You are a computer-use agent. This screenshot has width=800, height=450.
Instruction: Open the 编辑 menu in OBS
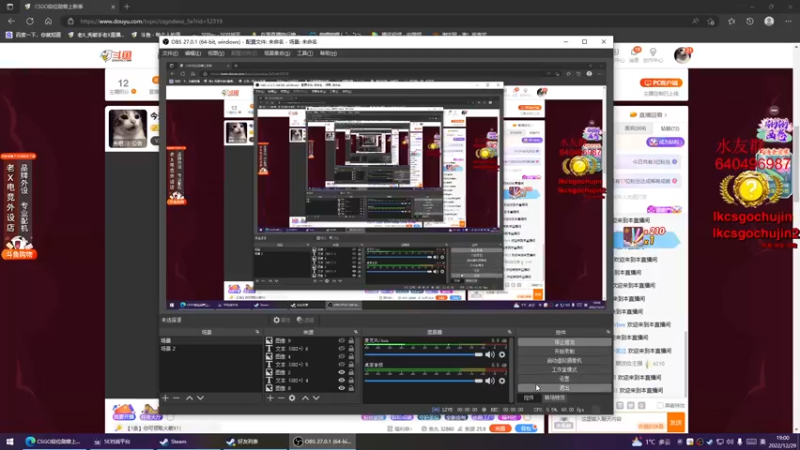click(192, 53)
